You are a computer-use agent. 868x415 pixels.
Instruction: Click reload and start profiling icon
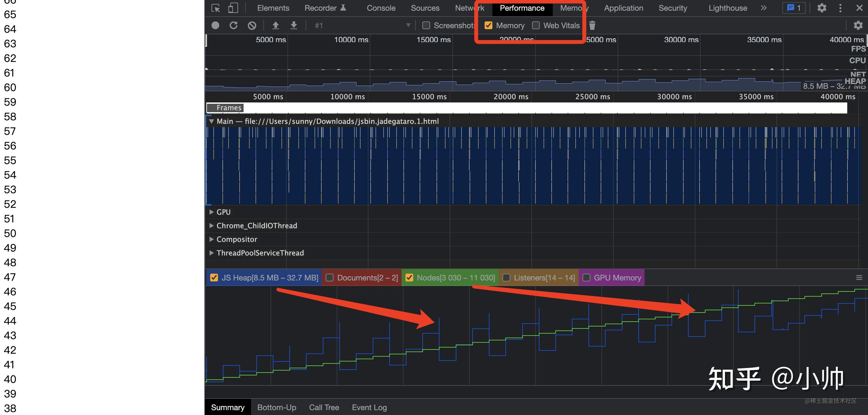[234, 25]
